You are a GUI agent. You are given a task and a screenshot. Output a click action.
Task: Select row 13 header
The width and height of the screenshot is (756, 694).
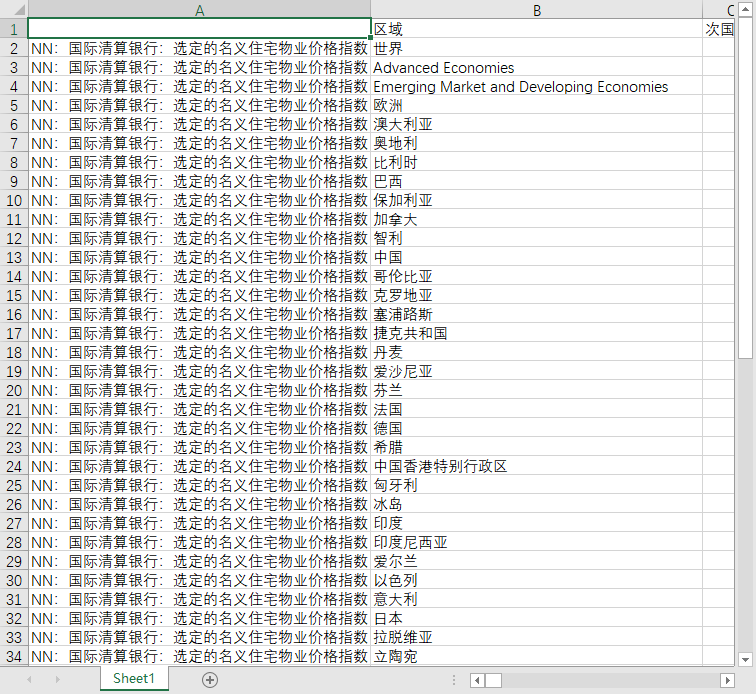pyautogui.click(x=14, y=257)
